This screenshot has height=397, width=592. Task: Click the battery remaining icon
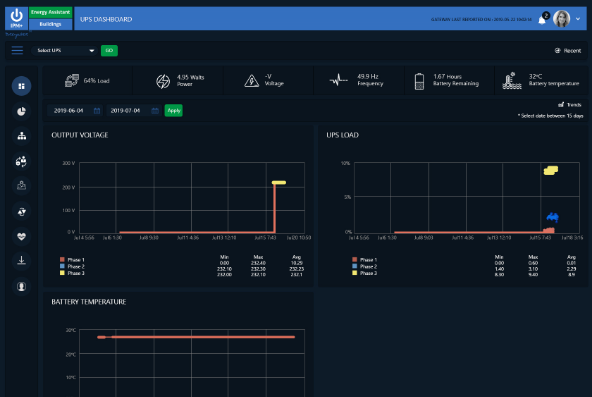tap(419, 81)
